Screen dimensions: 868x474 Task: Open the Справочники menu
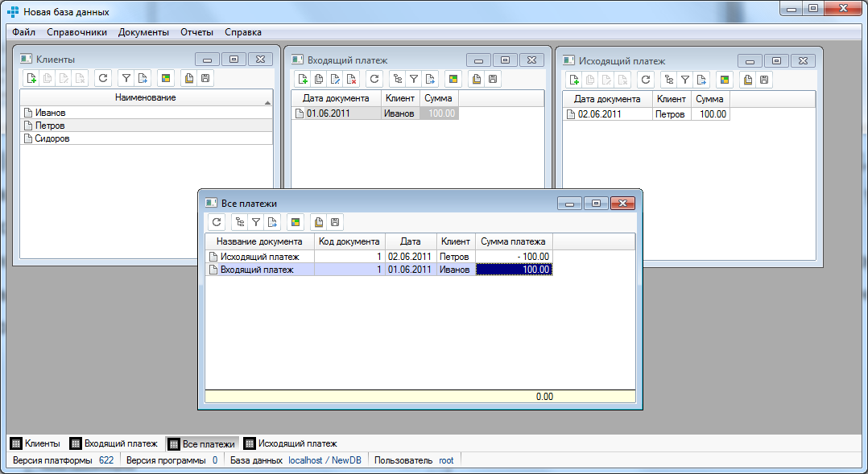tap(76, 32)
